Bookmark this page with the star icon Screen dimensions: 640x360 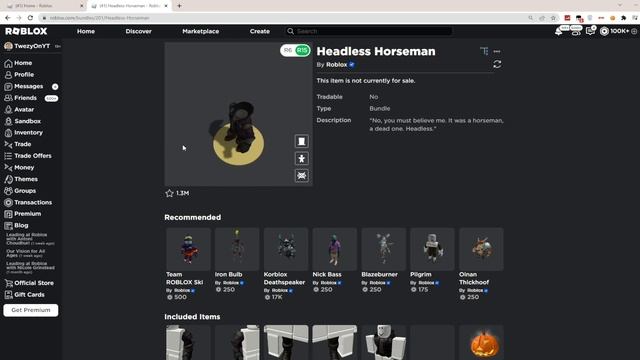point(553,18)
